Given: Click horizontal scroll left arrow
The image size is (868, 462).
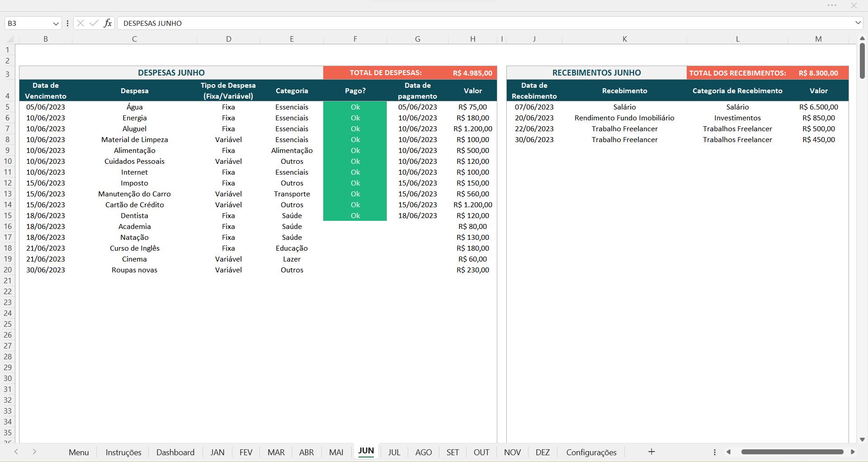Looking at the screenshot, I should 728,452.
